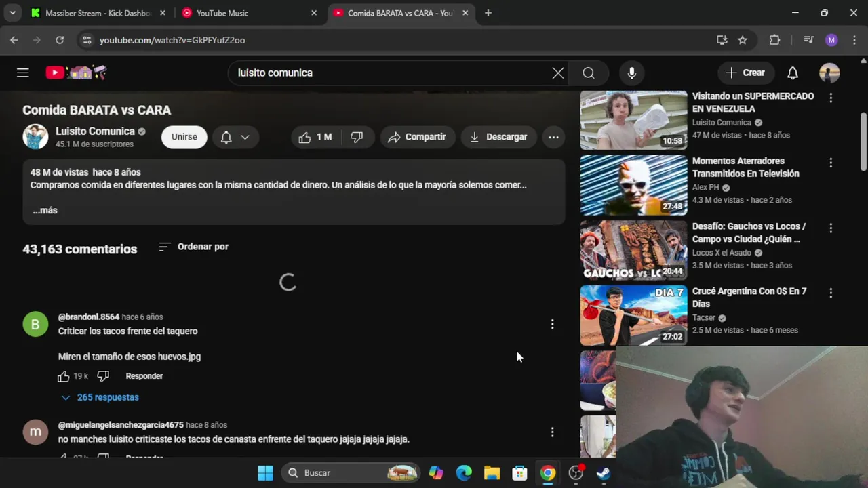Open the Chrome extensions puzzle icon

pos(774,40)
